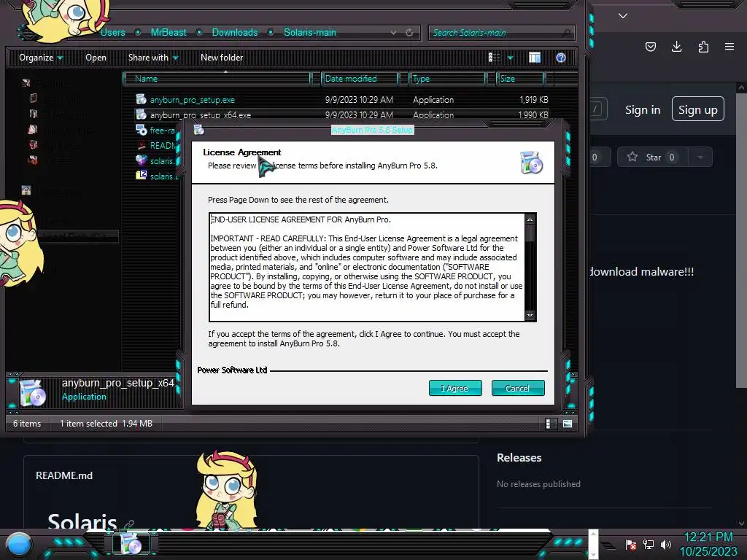747x560 pixels.
Task: Click I Agree in AnyBurn setup
Action: click(455, 388)
